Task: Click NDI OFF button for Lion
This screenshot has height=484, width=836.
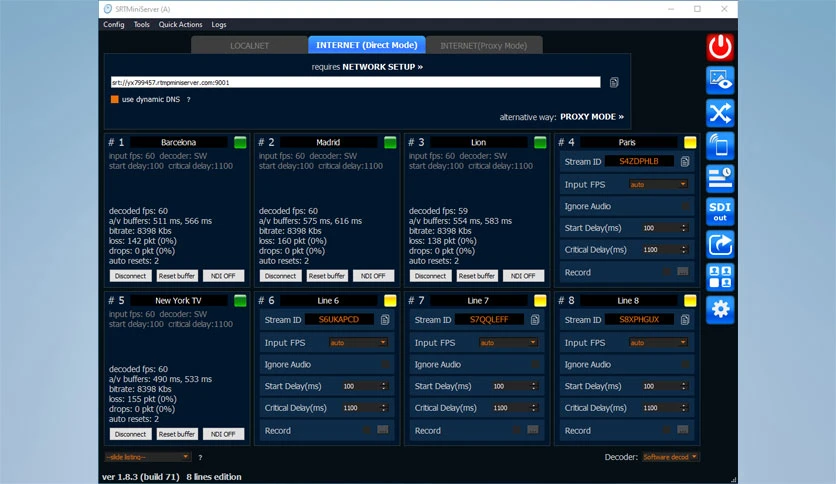Action: pyautogui.click(x=523, y=276)
